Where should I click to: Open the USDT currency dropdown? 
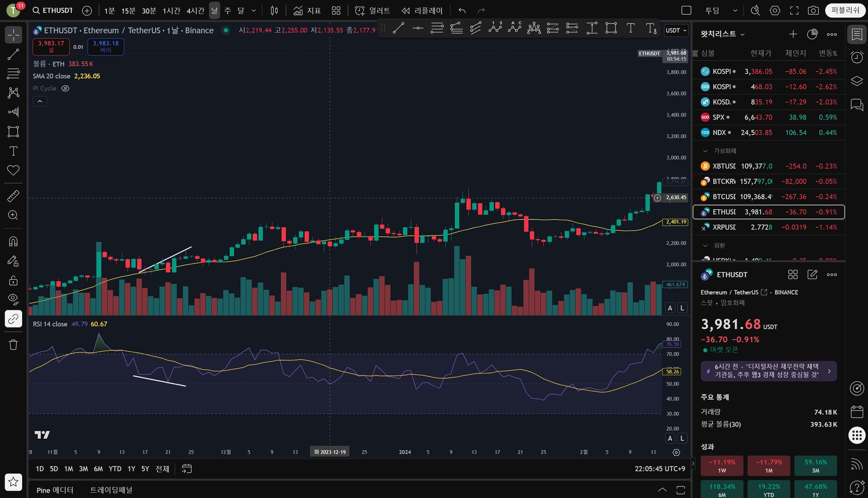[676, 30]
